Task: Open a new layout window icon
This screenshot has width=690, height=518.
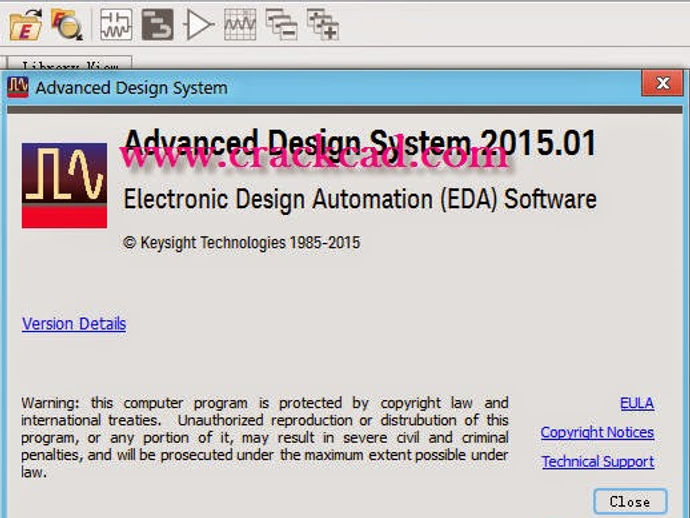Action: pyautogui.click(x=157, y=25)
